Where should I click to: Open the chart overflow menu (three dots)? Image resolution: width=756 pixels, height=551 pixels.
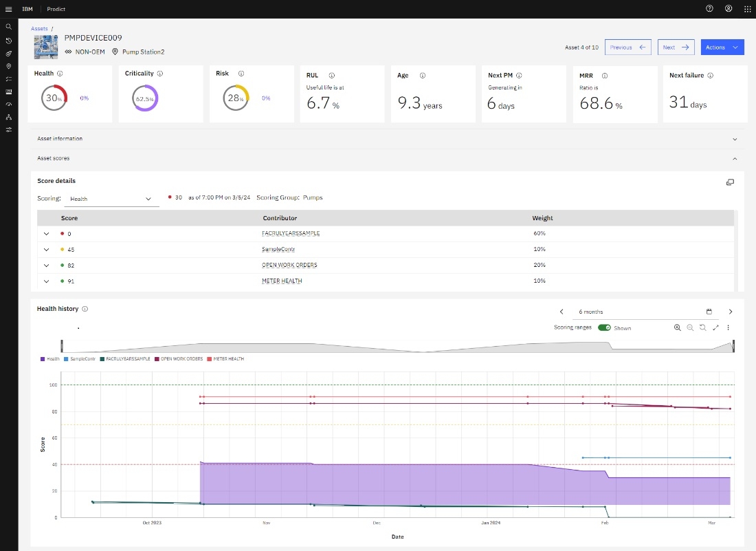pyautogui.click(x=728, y=327)
